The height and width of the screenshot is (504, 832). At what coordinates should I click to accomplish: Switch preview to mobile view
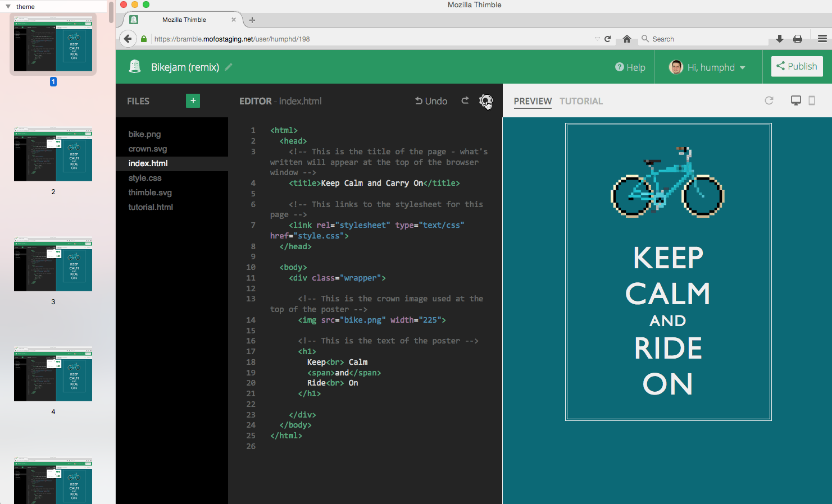click(812, 100)
